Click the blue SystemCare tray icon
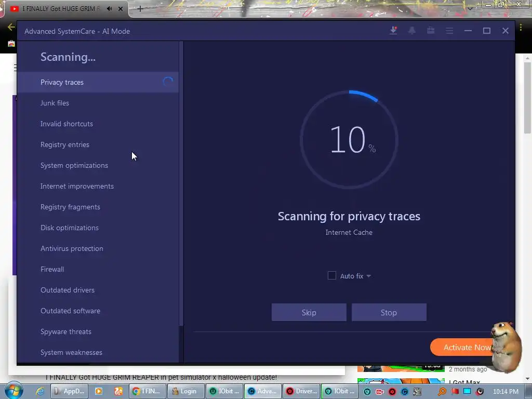The width and height of the screenshot is (532, 399). click(x=404, y=392)
